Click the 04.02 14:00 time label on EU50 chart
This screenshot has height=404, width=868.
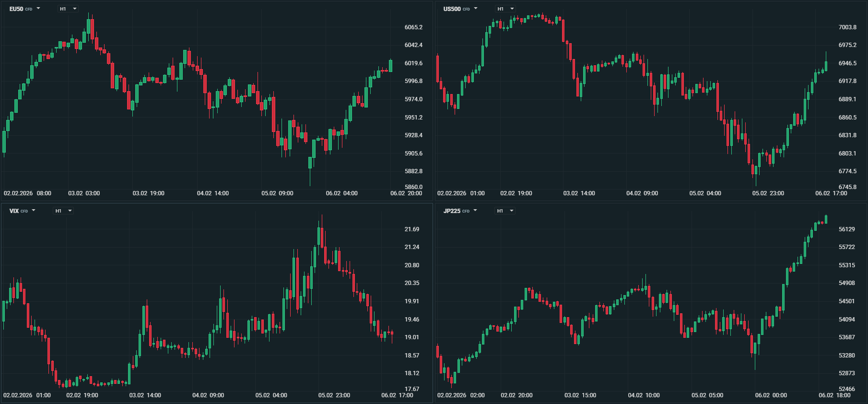(x=213, y=193)
